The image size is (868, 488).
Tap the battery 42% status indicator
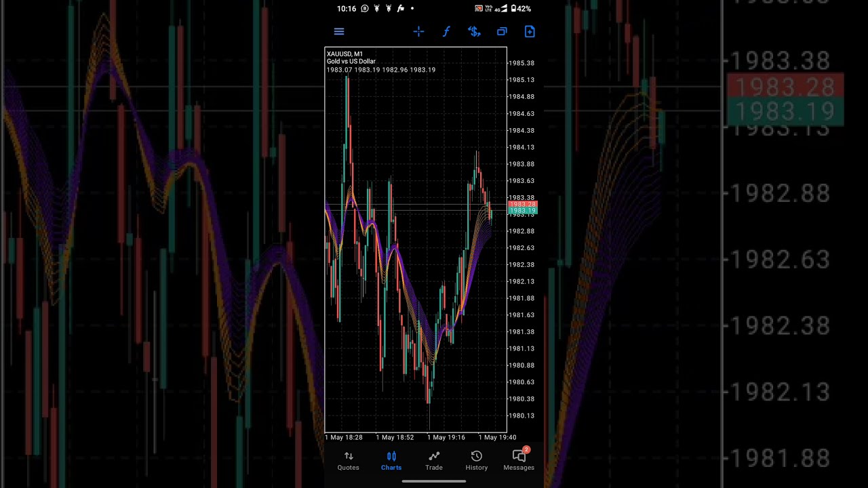521,9
